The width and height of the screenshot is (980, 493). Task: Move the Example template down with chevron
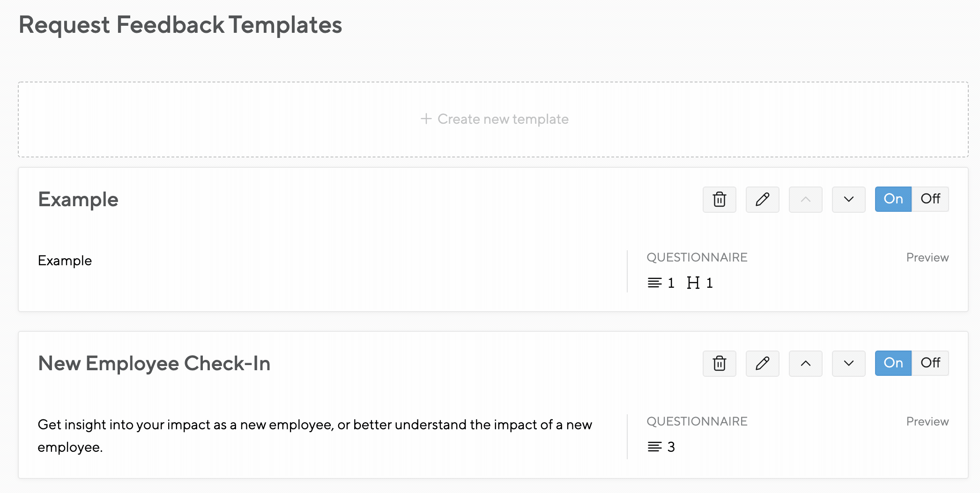click(848, 199)
